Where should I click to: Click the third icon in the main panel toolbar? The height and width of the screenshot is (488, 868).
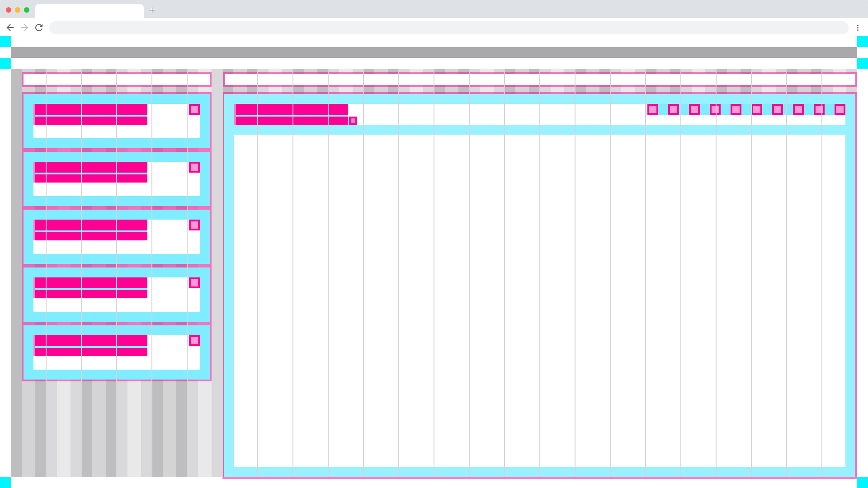point(694,109)
